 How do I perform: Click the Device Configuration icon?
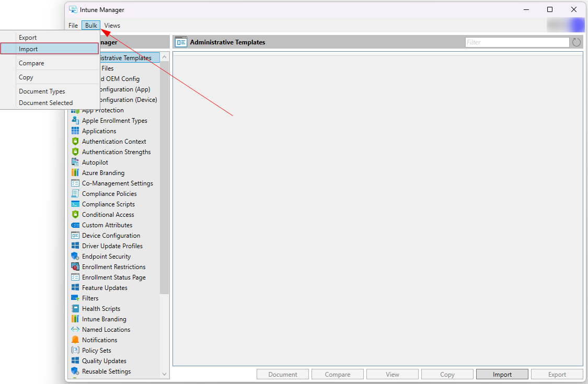tap(75, 236)
